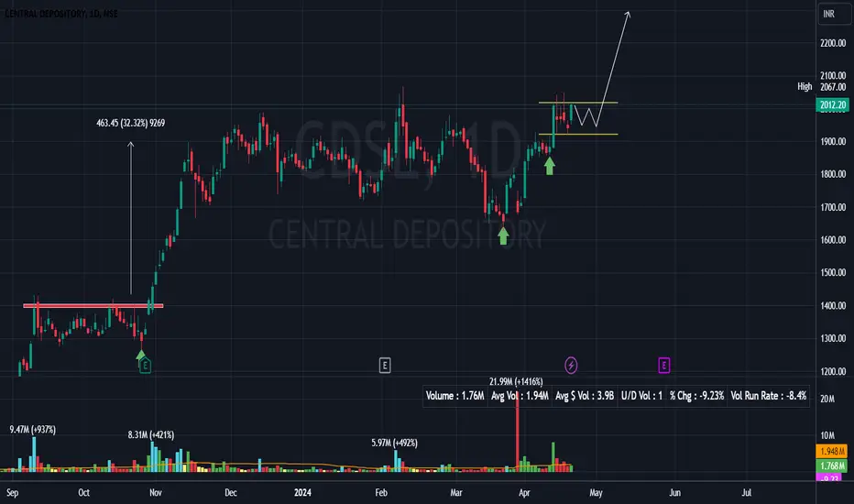
Task: Click the May label on time axis
Action: pos(596,493)
